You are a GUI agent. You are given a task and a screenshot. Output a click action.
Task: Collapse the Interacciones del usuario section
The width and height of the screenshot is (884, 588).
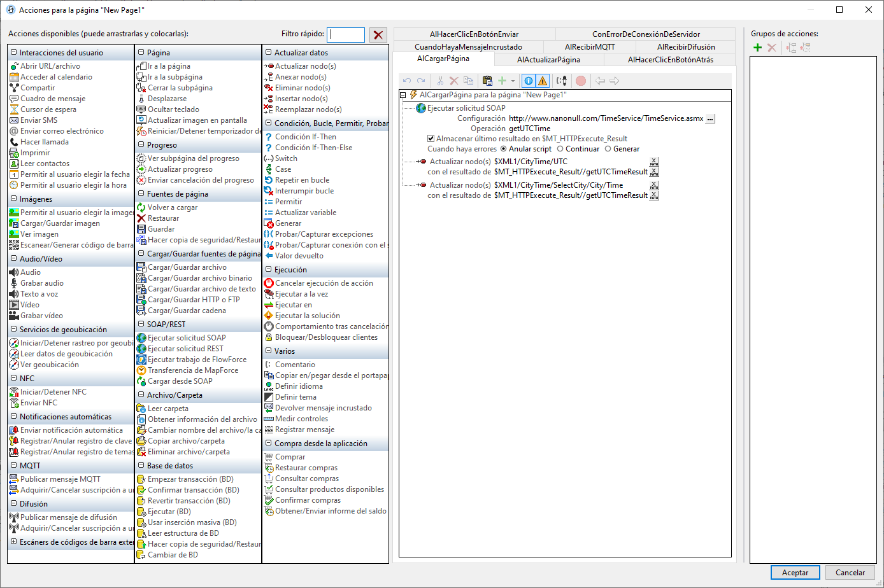pos(14,53)
